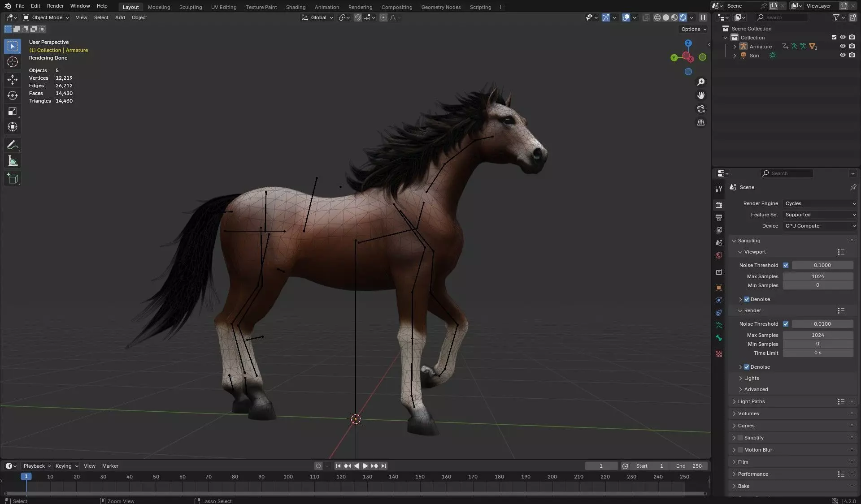Screen dimensions: 861x504
Task: Open the Bone properties tab
Action: (719, 338)
